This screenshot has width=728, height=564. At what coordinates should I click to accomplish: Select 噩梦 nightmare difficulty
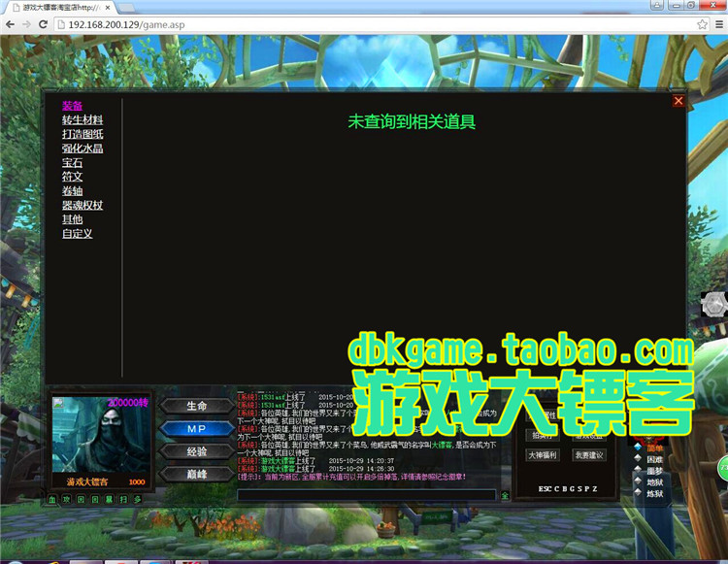click(654, 471)
